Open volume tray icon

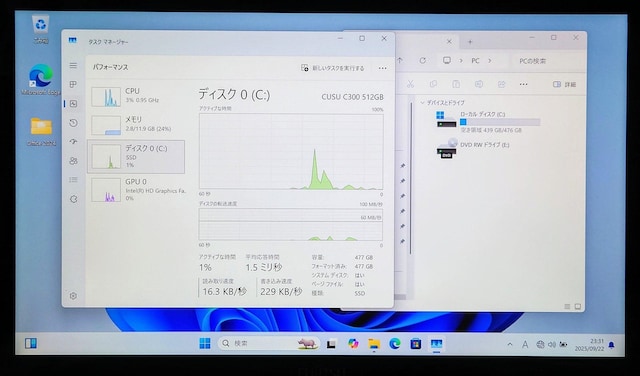tap(552, 345)
